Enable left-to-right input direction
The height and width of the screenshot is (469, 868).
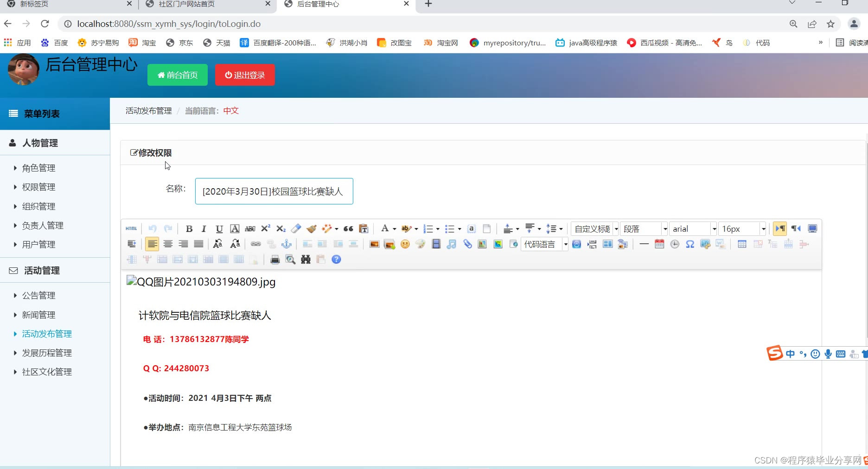coord(780,228)
